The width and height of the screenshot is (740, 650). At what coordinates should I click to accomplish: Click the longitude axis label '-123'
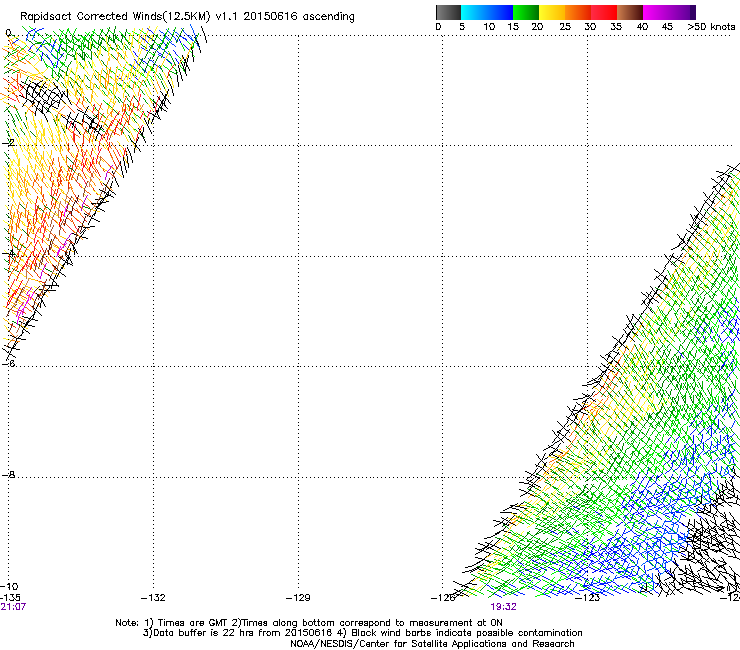[588, 598]
